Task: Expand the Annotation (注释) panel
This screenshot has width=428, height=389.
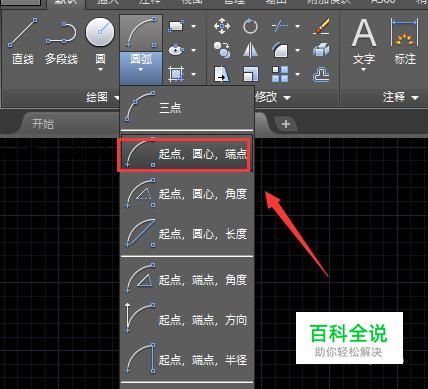Action: pos(400,97)
